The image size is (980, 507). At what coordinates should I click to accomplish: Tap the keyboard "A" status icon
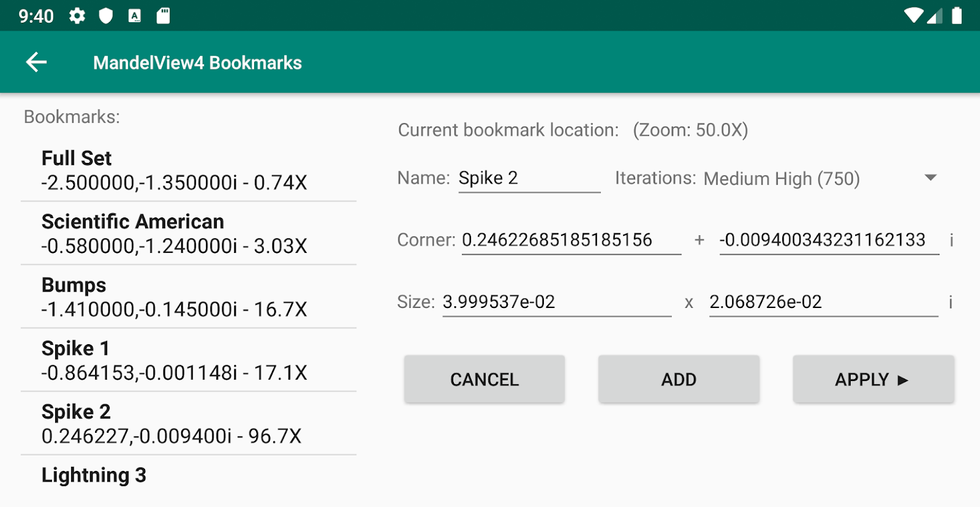(x=134, y=16)
